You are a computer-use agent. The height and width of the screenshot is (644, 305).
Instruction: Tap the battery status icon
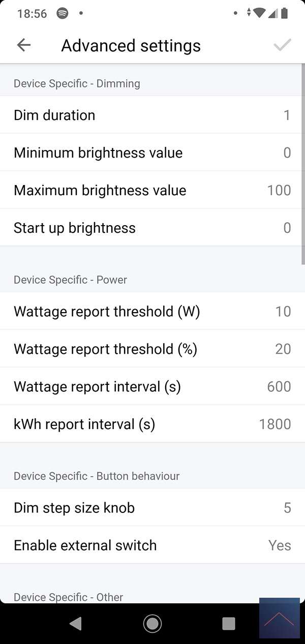coord(285,13)
